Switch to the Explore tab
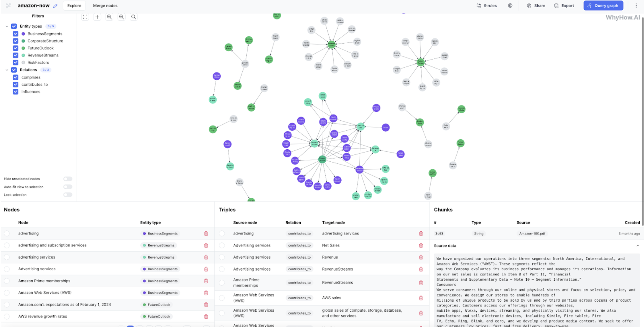The height and width of the screenshot is (327, 644). tap(74, 5)
